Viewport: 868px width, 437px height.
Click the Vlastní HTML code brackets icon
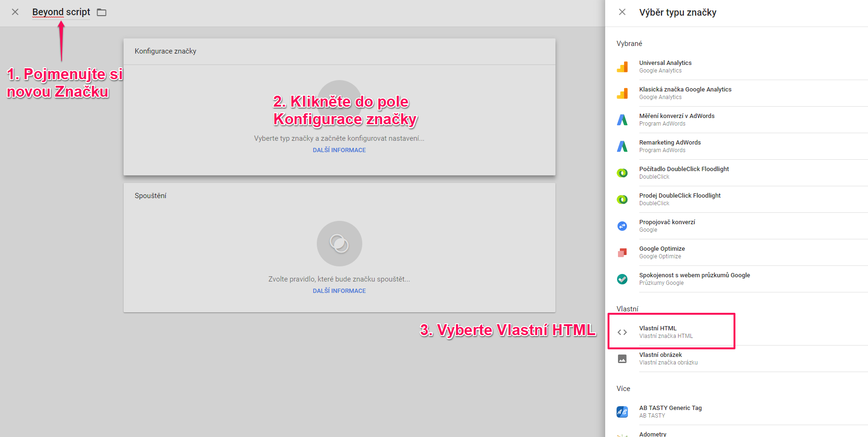pyautogui.click(x=622, y=332)
